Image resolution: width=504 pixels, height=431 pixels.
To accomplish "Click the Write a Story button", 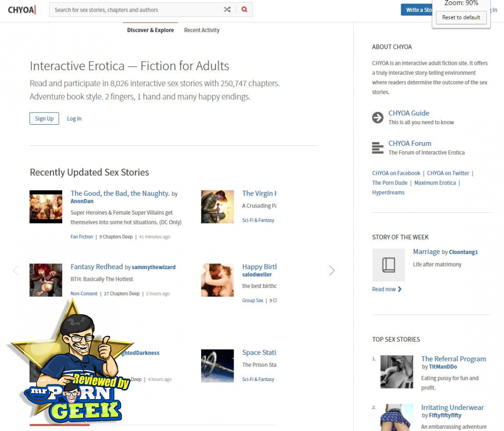I will pos(417,10).
